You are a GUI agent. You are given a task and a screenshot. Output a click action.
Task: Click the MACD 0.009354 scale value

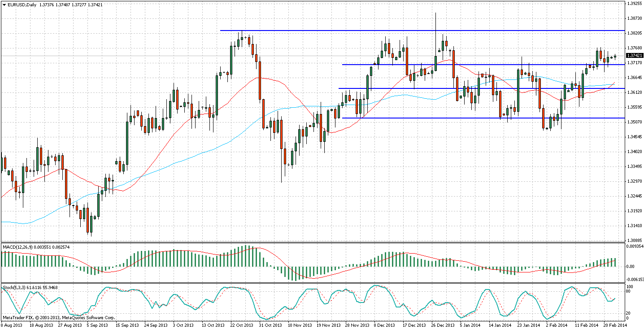pos(635,246)
